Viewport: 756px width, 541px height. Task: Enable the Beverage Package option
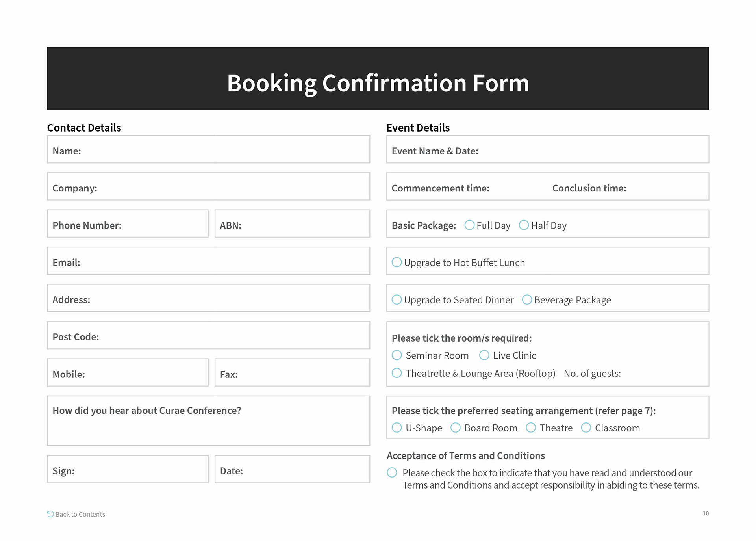click(527, 300)
